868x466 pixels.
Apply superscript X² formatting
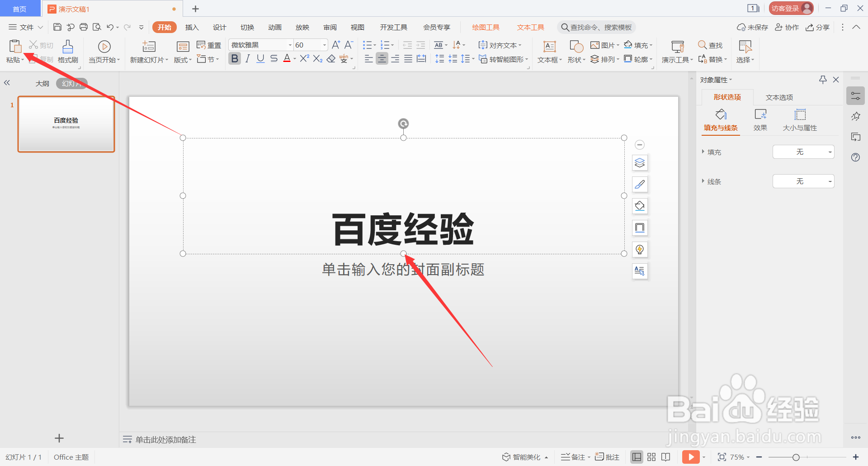305,59
